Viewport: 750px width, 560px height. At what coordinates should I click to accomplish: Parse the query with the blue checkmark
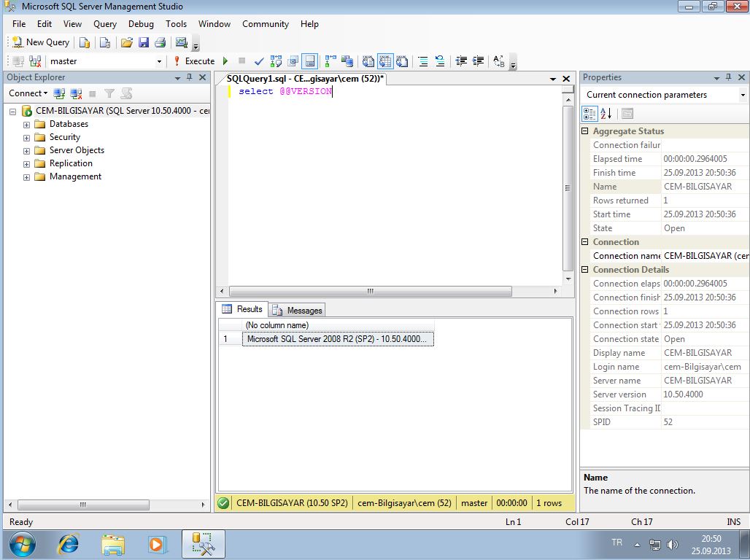pyautogui.click(x=259, y=61)
